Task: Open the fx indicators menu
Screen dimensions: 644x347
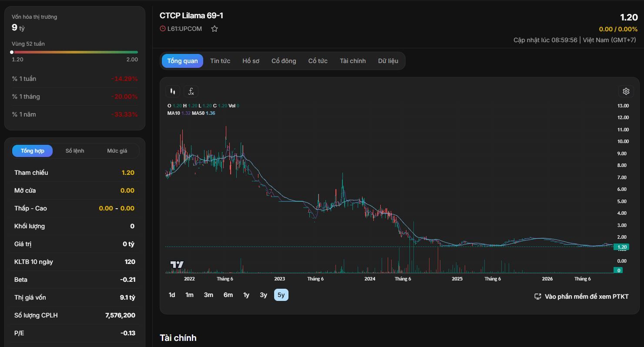Action: 191,91
